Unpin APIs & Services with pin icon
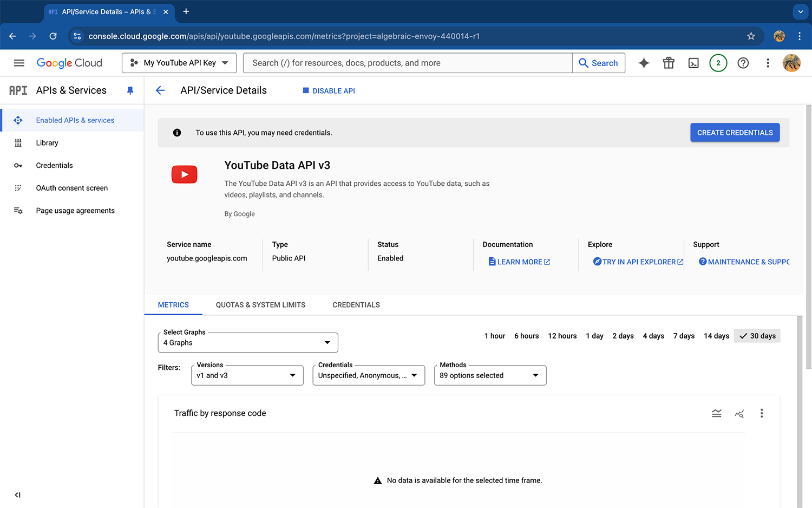The image size is (812, 508). 130,90
